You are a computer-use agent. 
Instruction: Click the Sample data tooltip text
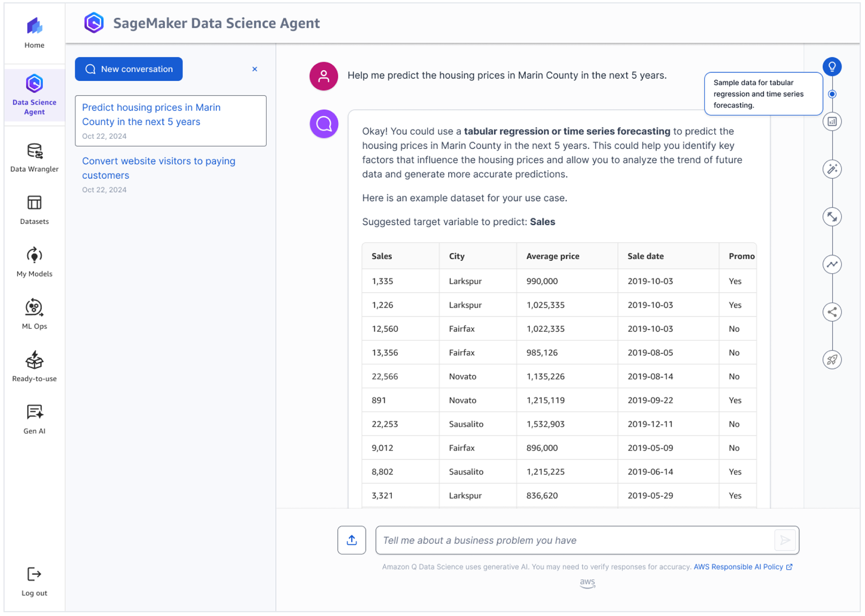click(x=758, y=94)
